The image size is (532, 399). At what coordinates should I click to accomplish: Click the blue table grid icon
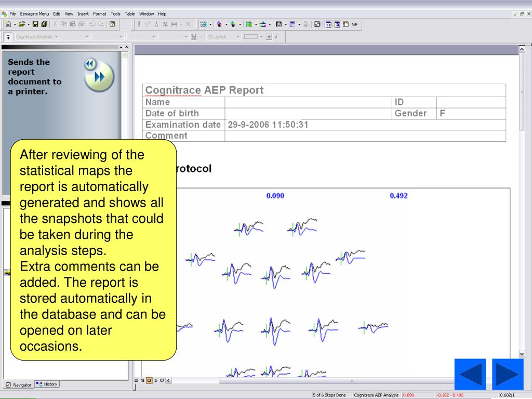click(x=292, y=24)
